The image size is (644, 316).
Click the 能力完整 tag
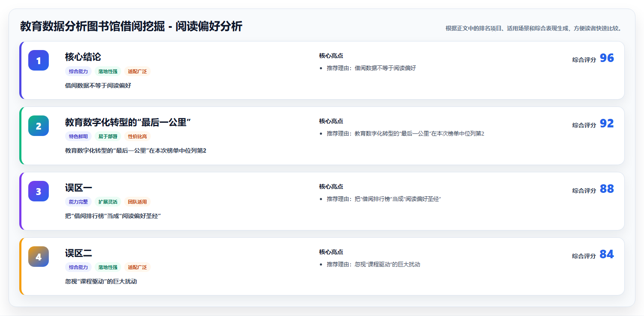(78, 202)
